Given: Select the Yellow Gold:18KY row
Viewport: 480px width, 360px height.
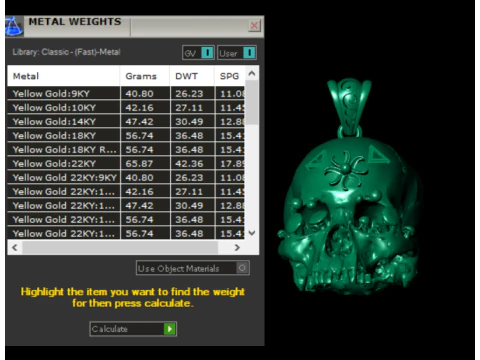Looking at the screenshot, I should [x=126, y=136].
